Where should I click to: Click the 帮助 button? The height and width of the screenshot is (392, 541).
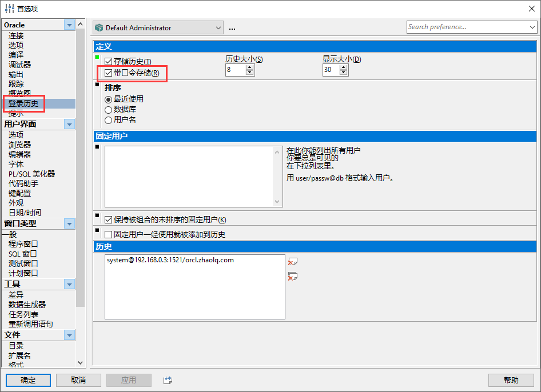511,380
